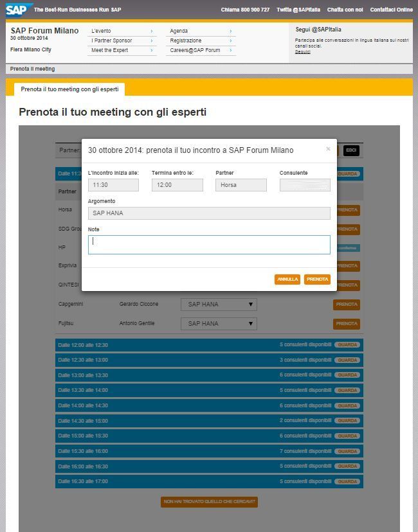This screenshot has width=418, height=532.
Task: Click the ESCI button
Action: 351,150
